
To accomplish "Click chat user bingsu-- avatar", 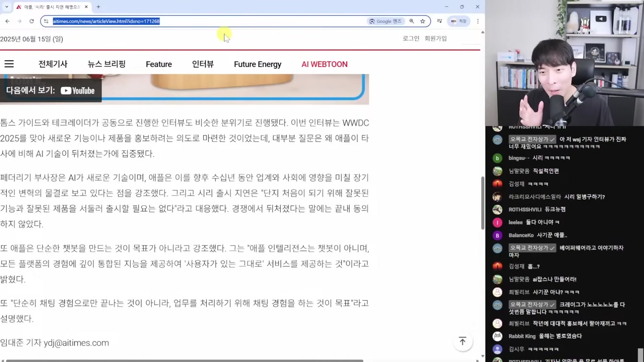I will tap(497, 158).
